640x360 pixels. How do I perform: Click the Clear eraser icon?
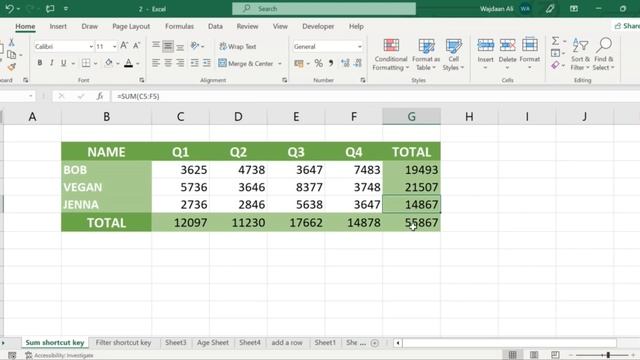555,65
